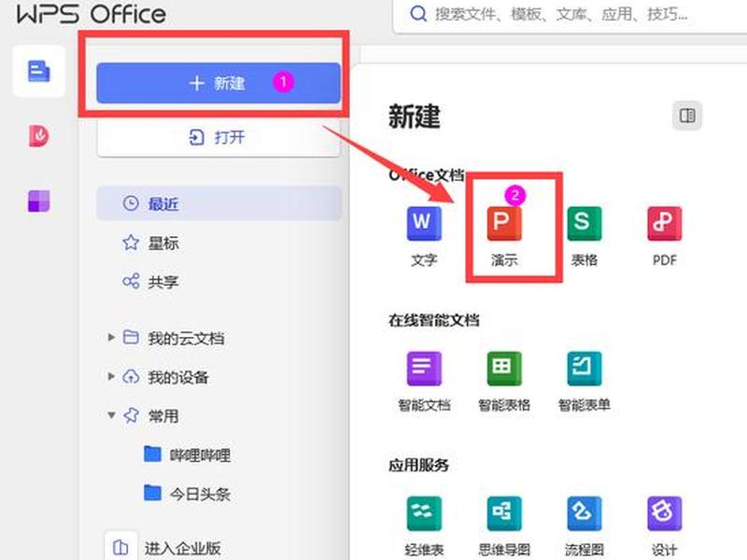Click the 打开 button

(218, 137)
